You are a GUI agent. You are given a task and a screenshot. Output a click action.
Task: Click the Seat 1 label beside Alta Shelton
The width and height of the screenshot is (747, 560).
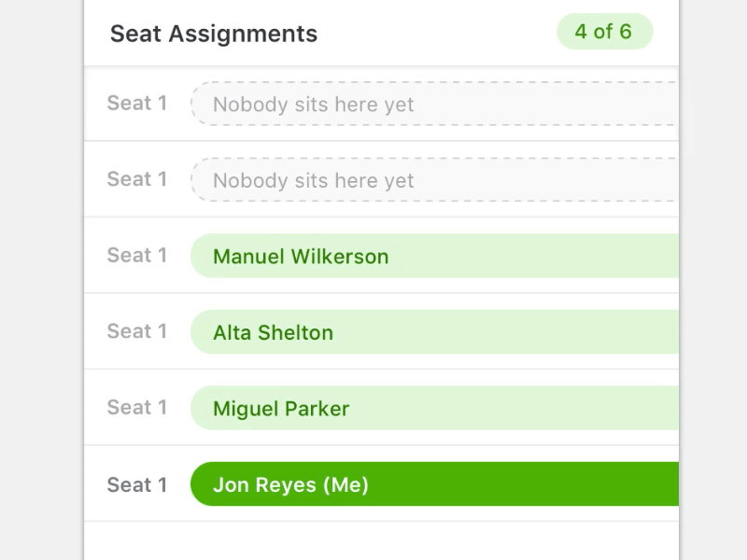click(137, 331)
